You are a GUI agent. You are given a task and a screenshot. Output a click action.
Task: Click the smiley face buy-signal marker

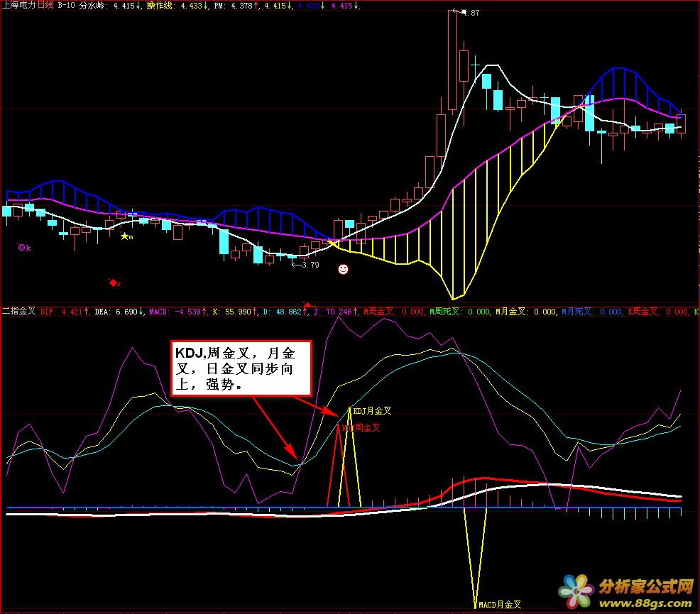[x=343, y=269]
